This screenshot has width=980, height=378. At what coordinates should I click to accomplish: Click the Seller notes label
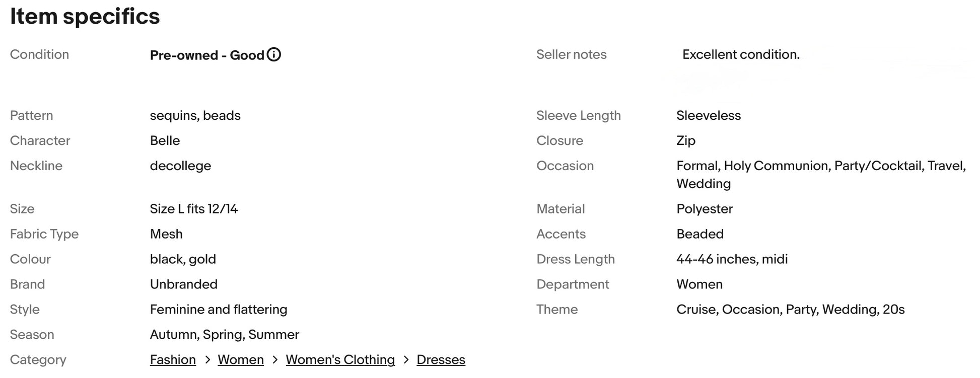(571, 54)
